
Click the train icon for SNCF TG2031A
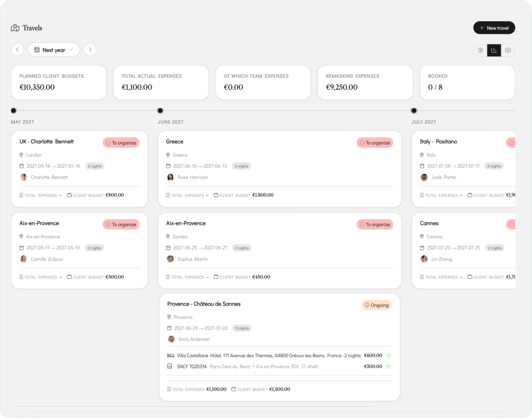click(x=169, y=367)
